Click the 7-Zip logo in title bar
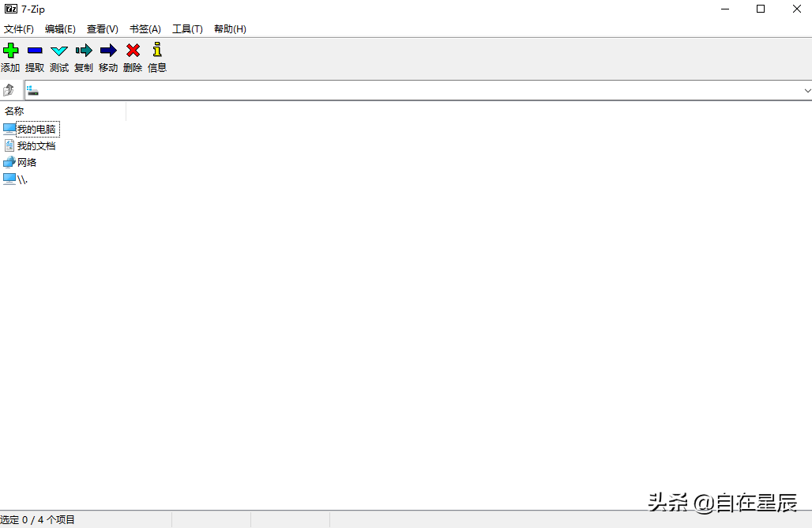This screenshot has width=812, height=528. pos(11,9)
